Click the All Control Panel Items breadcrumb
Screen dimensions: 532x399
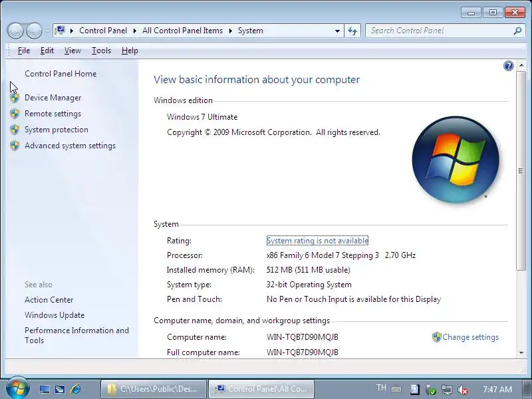(x=182, y=31)
